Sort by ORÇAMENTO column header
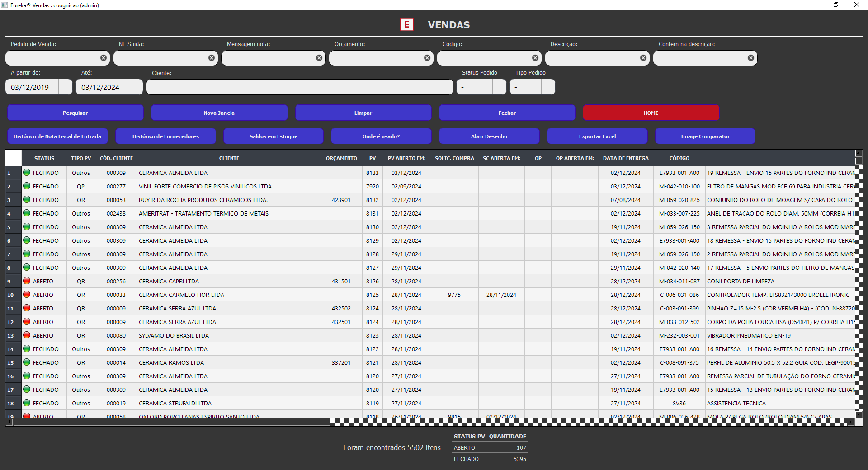 (x=341, y=158)
